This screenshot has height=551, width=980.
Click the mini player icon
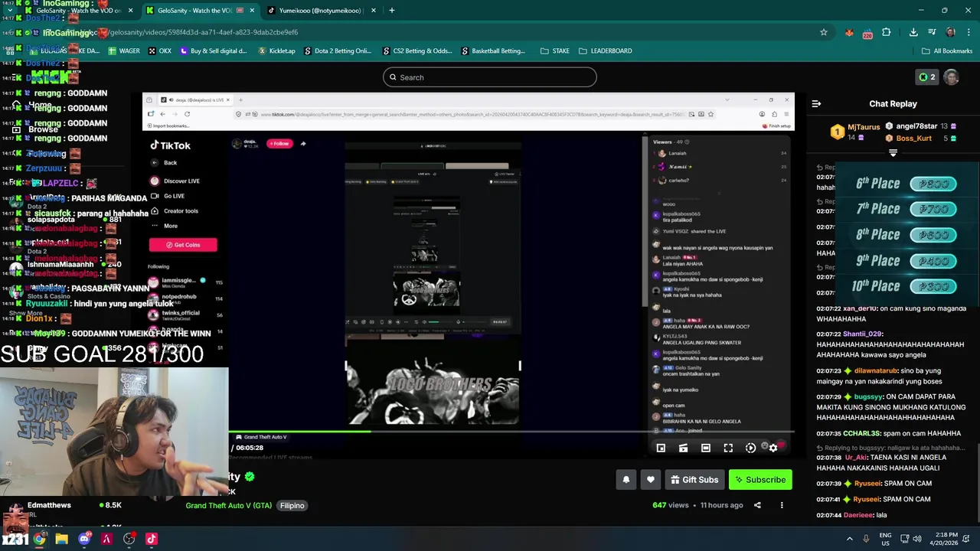(661, 448)
